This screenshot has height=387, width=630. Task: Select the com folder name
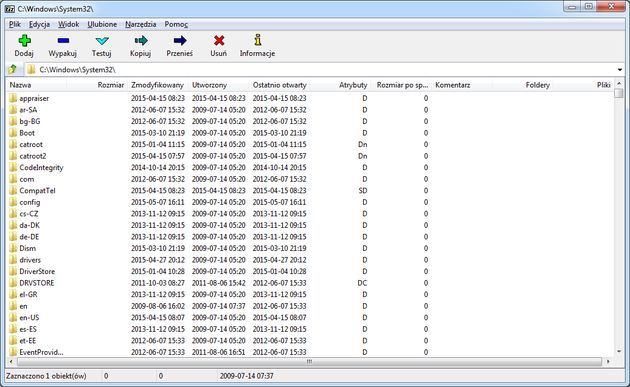pyautogui.click(x=27, y=179)
